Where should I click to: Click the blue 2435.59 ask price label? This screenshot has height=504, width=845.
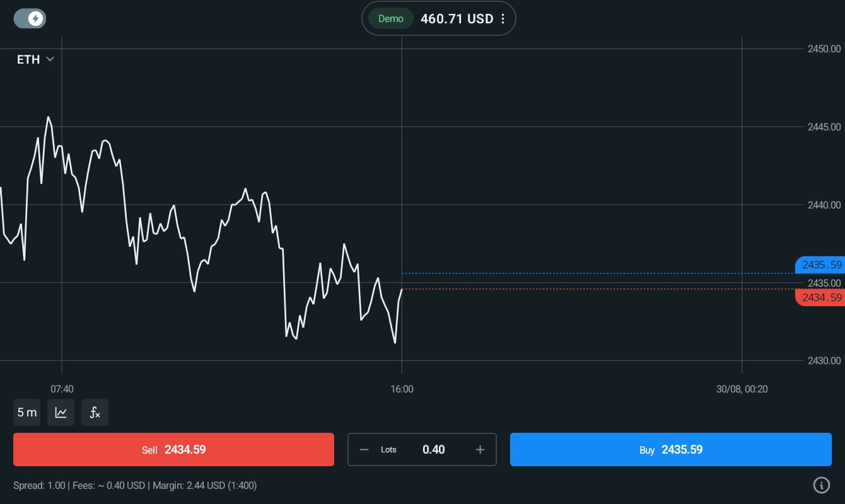click(820, 265)
